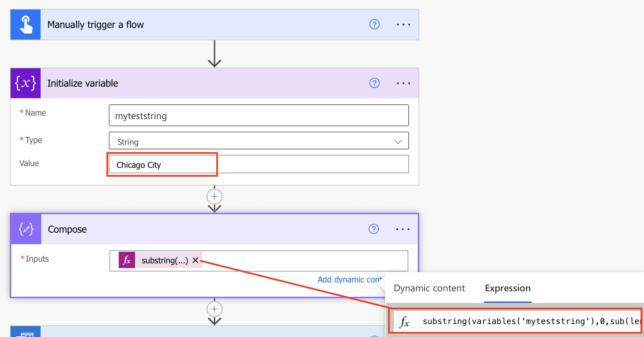Open help for the Compose action
The height and width of the screenshot is (337, 644).
[x=374, y=229]
